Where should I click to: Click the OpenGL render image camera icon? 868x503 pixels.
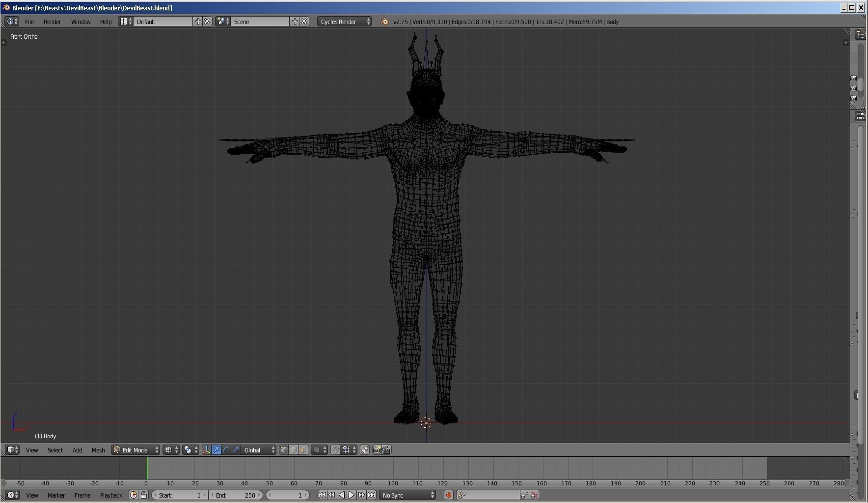(x=377, y=450)
